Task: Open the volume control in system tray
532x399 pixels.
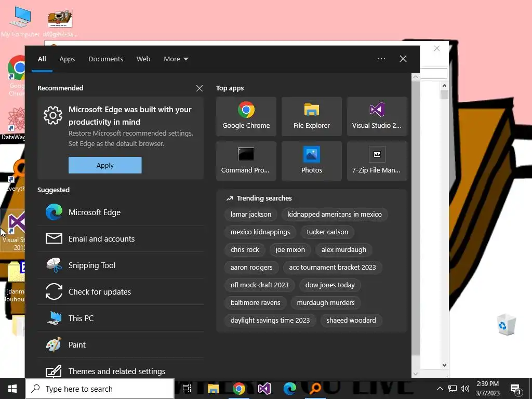Action: [465, 389]
